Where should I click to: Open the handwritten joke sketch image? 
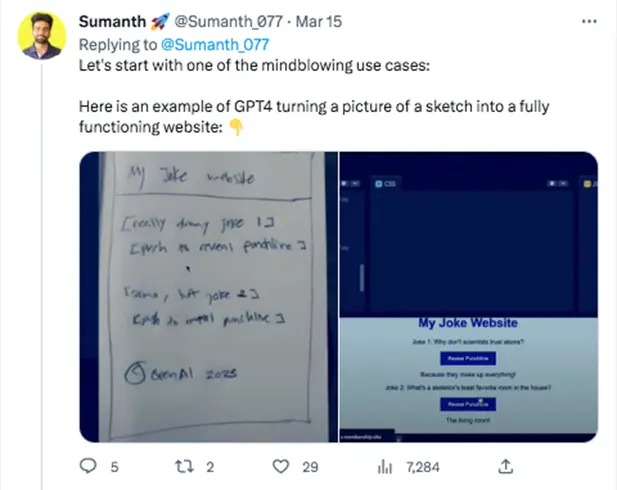coord(208,296)
